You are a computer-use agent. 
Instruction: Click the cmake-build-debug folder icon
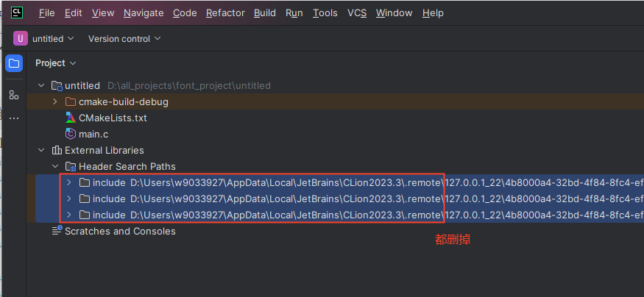(71, 101)
